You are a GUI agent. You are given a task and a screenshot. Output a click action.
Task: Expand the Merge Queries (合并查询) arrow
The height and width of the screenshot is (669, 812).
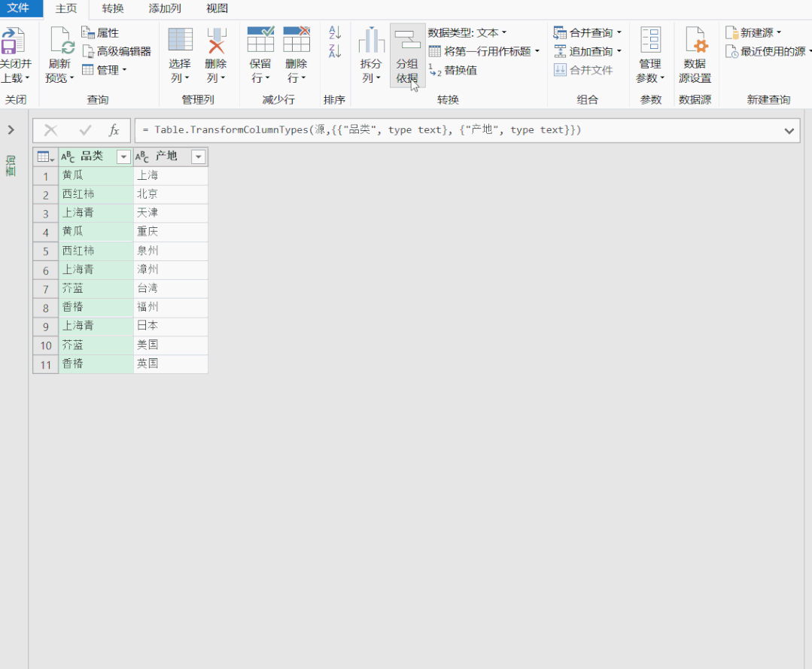[x=619, y=32]
